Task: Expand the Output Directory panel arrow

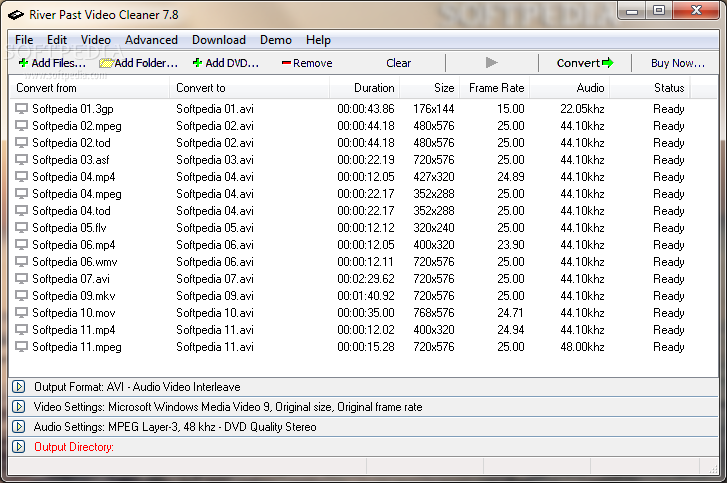Action: point(19,446)
